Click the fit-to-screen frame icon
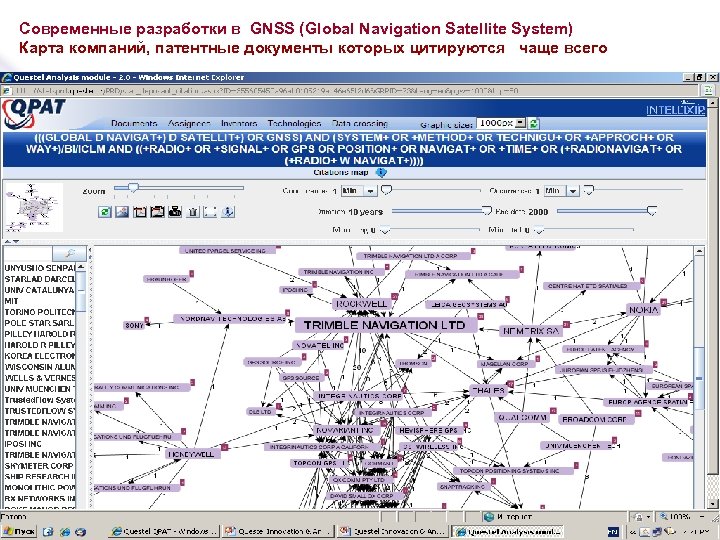The width and height of the screenshot is (720, 540). pos(210,212)
